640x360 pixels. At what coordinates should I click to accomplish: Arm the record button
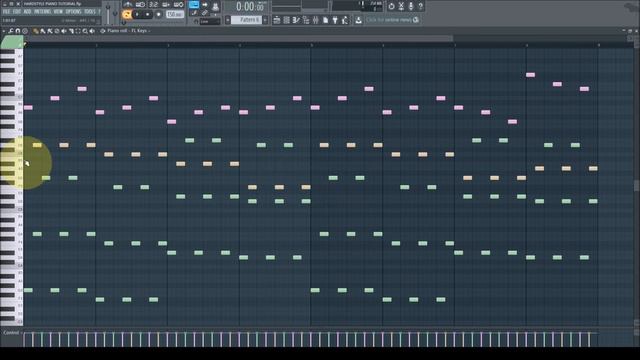coord(159,14)
